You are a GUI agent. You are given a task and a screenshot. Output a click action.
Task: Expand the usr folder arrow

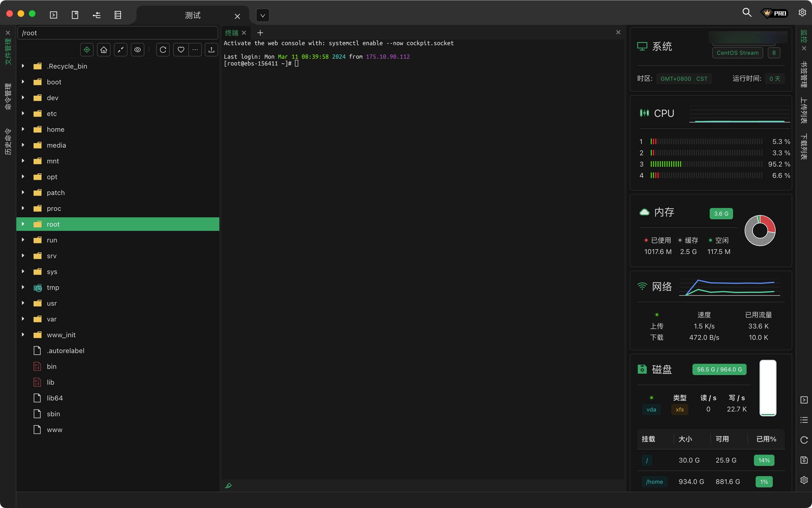click(23, 303)
